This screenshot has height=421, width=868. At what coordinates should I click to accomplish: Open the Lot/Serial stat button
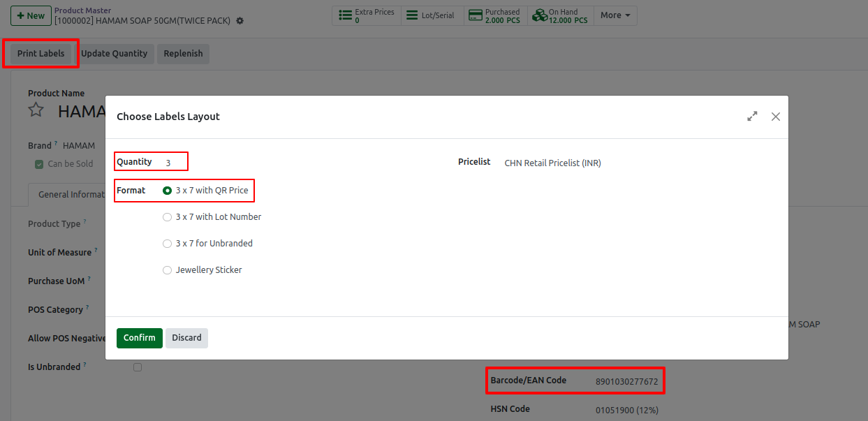pyautogui.click(x=432, y=15)
